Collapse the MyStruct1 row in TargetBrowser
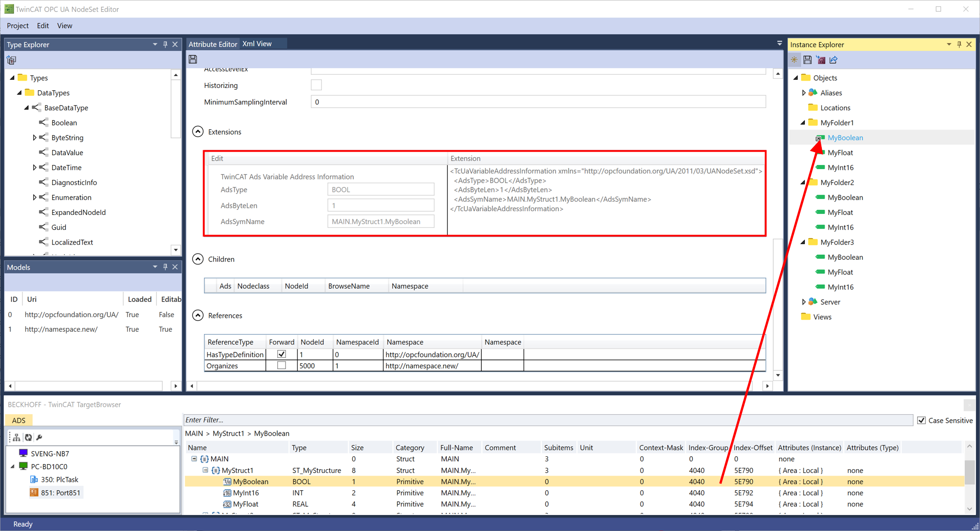This screenshot has height=531, width=980. coord(205,470)
